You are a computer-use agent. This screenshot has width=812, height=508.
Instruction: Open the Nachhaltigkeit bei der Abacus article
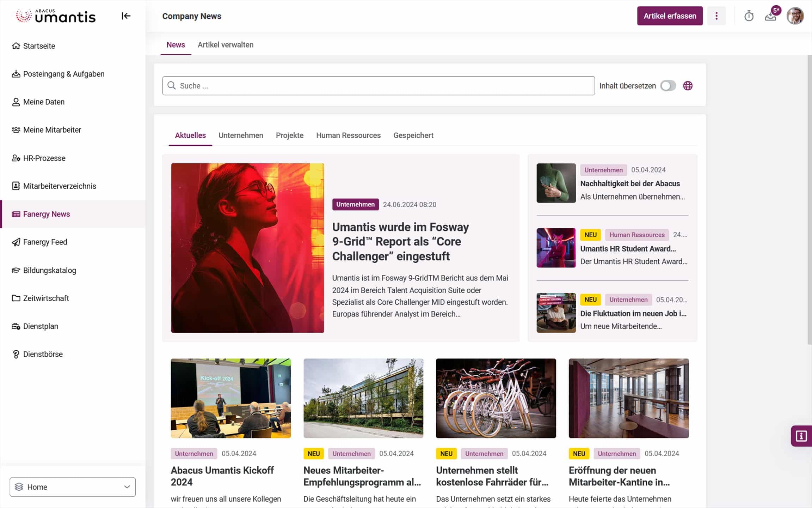[x=630, y=183]
